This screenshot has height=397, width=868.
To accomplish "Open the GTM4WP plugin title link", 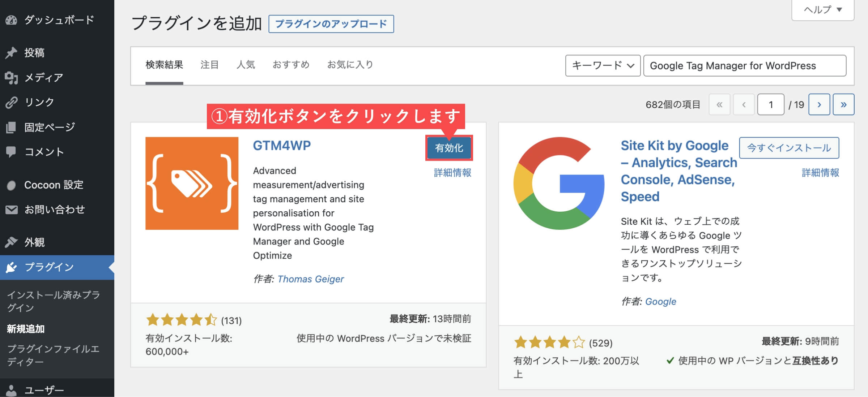I will click(x=282, y=145).
